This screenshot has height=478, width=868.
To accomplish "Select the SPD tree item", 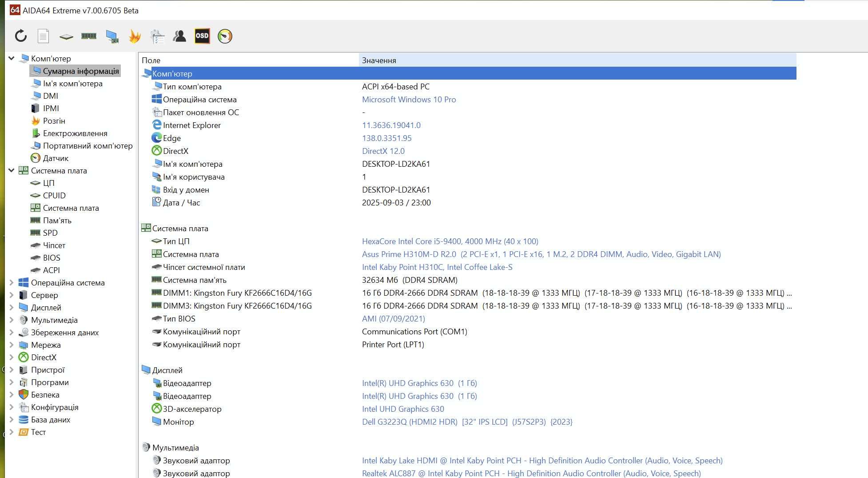I will (x=50, y=233).
